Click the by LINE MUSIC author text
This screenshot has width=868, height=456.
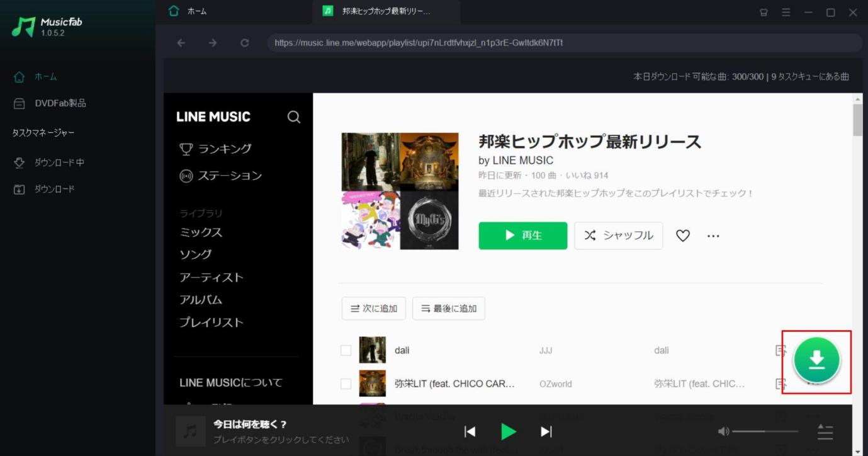pos(516,161)
